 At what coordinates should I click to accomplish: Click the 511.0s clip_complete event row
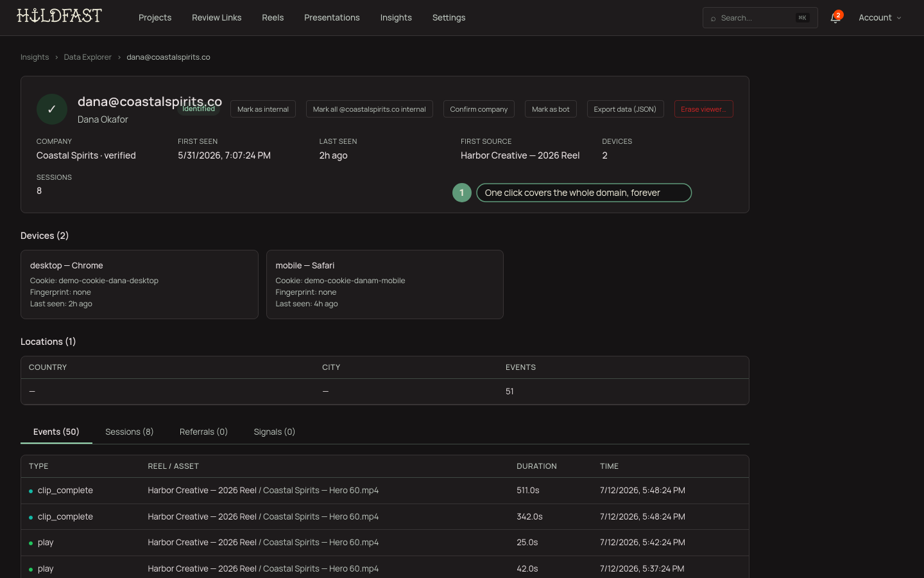coord(385,491)
